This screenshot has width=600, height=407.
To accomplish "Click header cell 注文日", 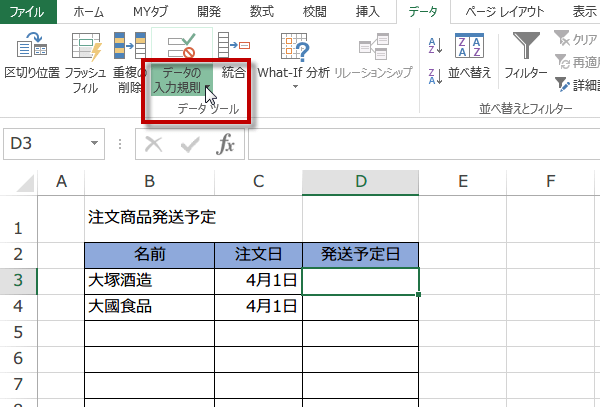I will tap(258, 255).
